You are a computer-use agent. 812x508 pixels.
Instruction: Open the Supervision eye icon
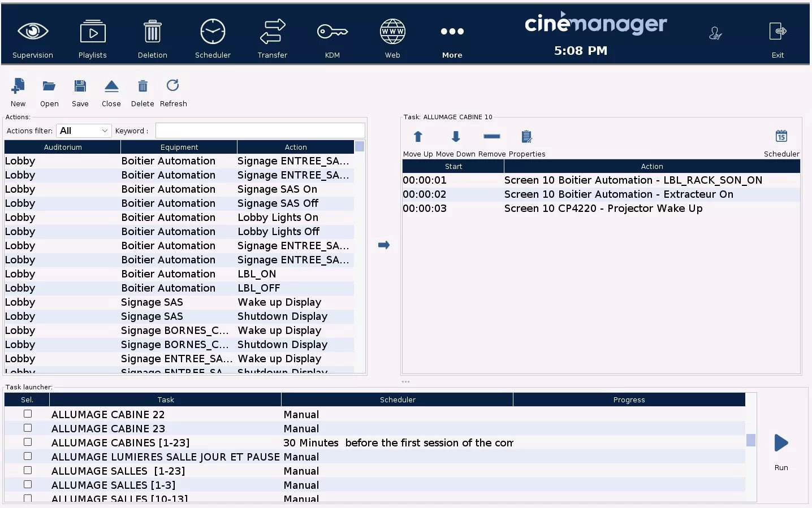tap(33, 32)
